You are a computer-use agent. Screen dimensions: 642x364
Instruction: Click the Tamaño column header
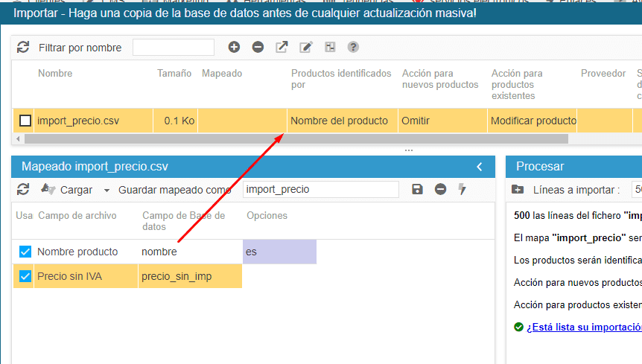pos(174,74)
